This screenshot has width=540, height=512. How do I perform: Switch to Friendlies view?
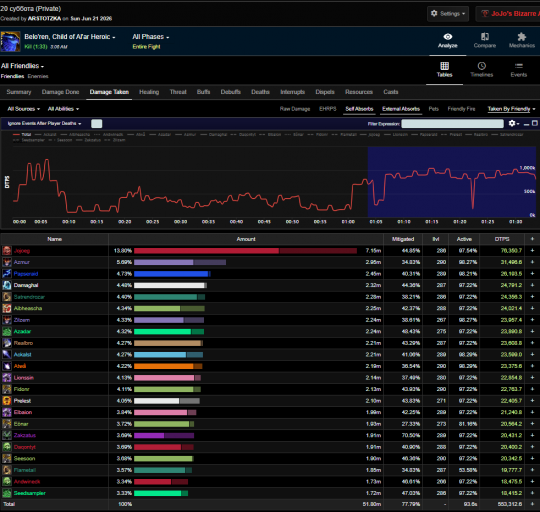pyautogui.click(x=12, y=76)
